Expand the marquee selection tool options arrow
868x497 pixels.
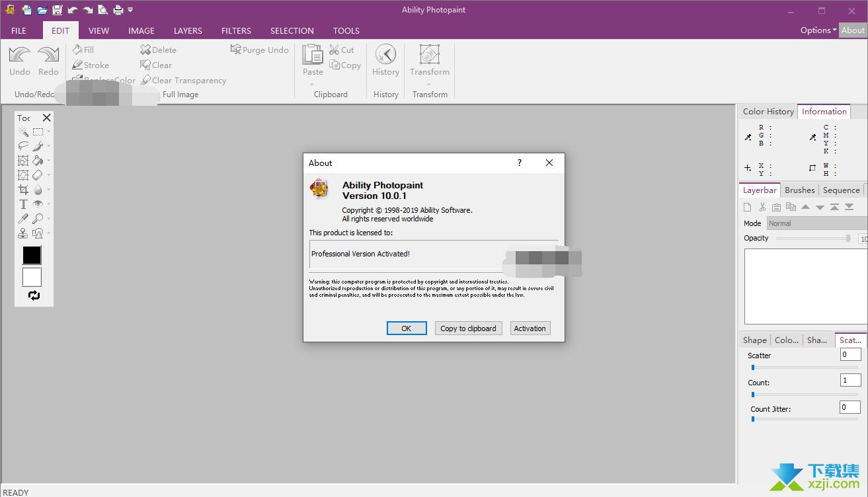[x=48, y=132]
